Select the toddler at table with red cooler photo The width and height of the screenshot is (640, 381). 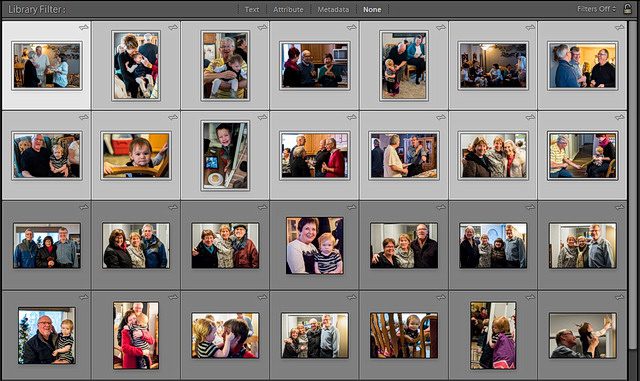[136, 156]
